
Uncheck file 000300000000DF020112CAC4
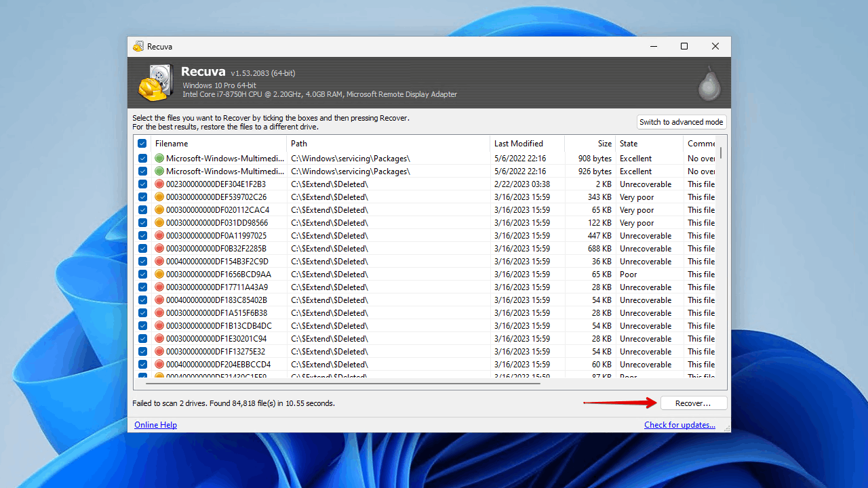click(x=142, y=210)
